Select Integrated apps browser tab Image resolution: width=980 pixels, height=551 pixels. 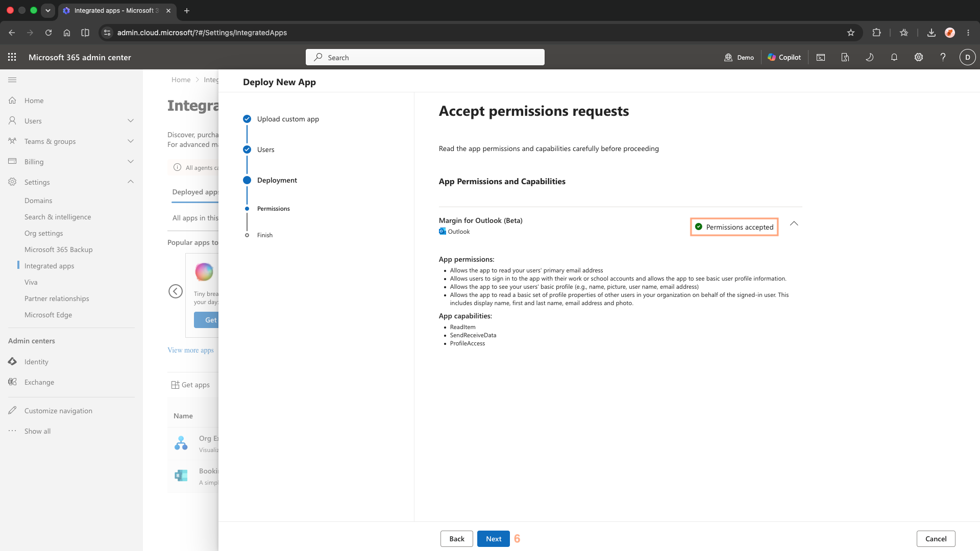[x=117, y=11]
